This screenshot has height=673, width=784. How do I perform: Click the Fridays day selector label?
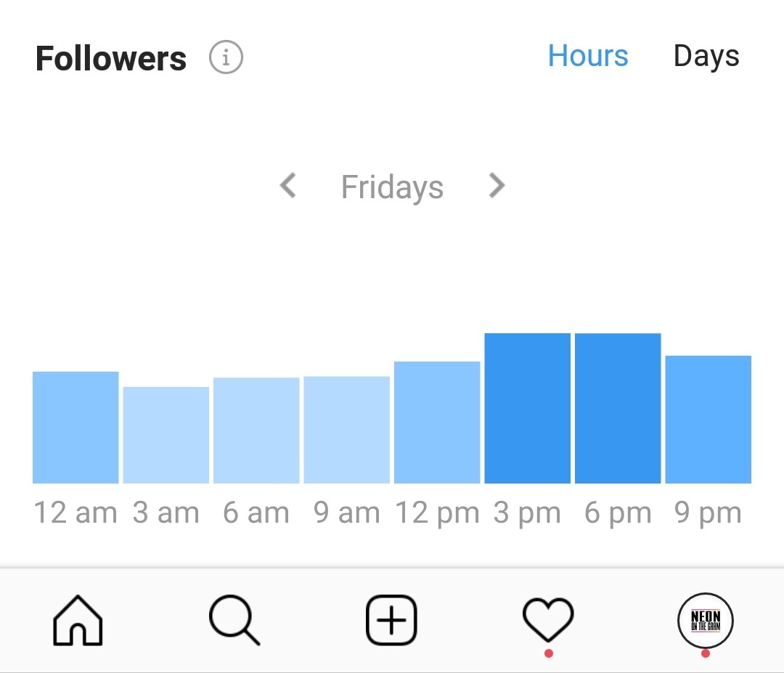pos(391,187)
